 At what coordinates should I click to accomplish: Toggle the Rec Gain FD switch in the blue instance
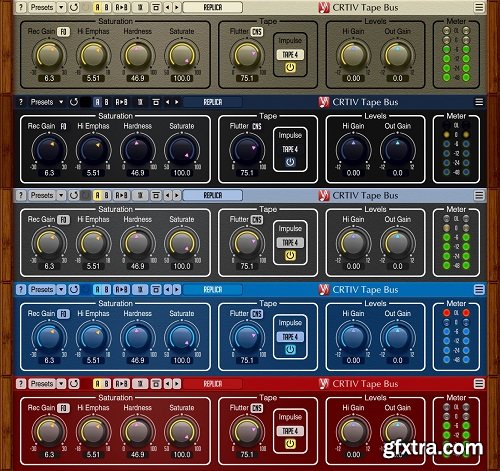[63, 314]
